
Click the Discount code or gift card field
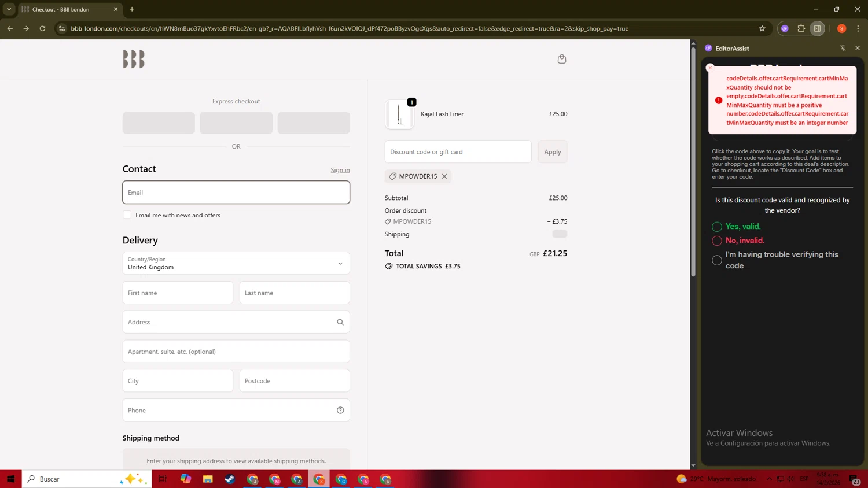coord(458,152)
